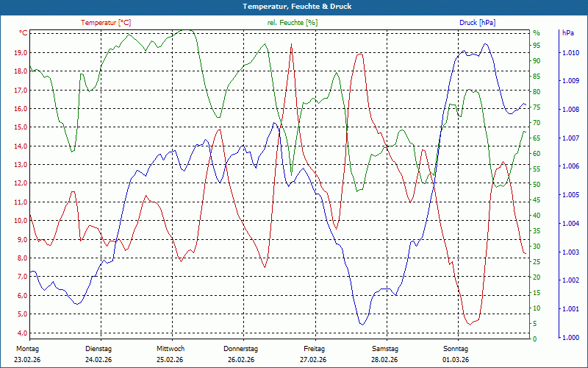588x368 pixels.
Task: Click the blue "1.005" pressure axis value
Action: point(570,195)
